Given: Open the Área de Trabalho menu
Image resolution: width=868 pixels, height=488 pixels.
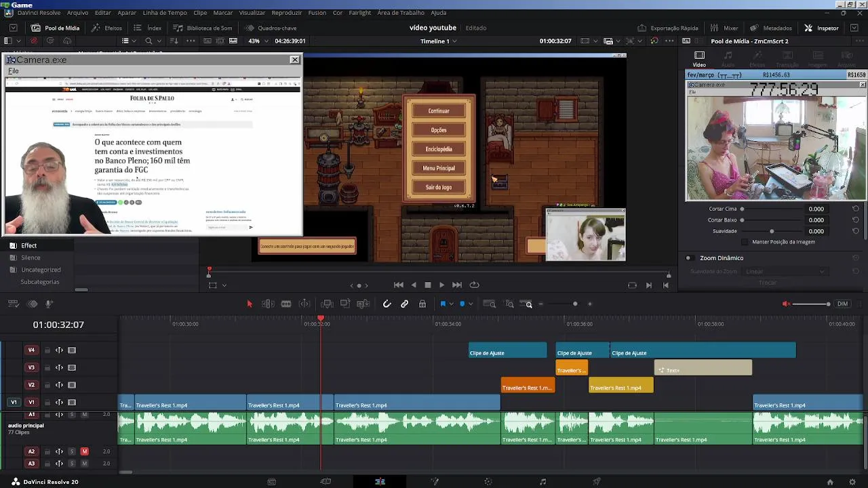Looking at the screenshot, I should pyautogui.click(x=401, y=13).
